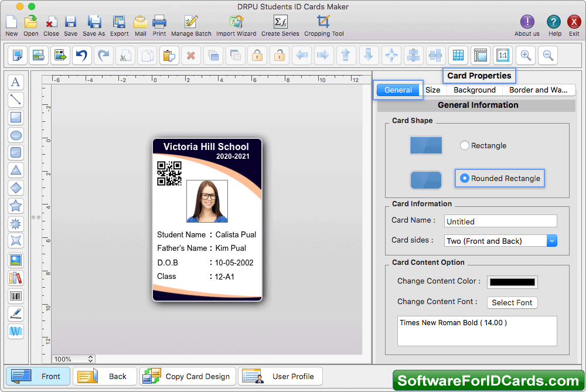Open a file with the Open icon
Viewport: 586px width, 392px height.
30,22
